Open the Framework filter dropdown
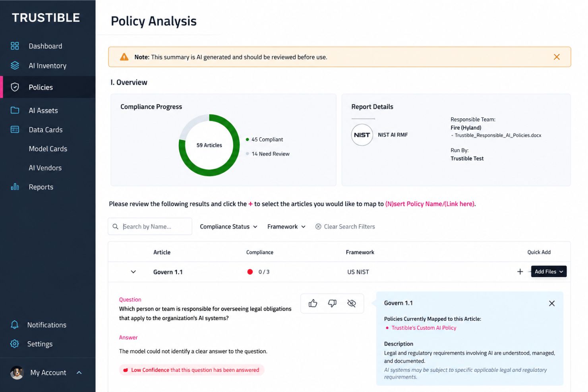The width and height of the screenshot is (588, 392). click(x=286, y=226)
